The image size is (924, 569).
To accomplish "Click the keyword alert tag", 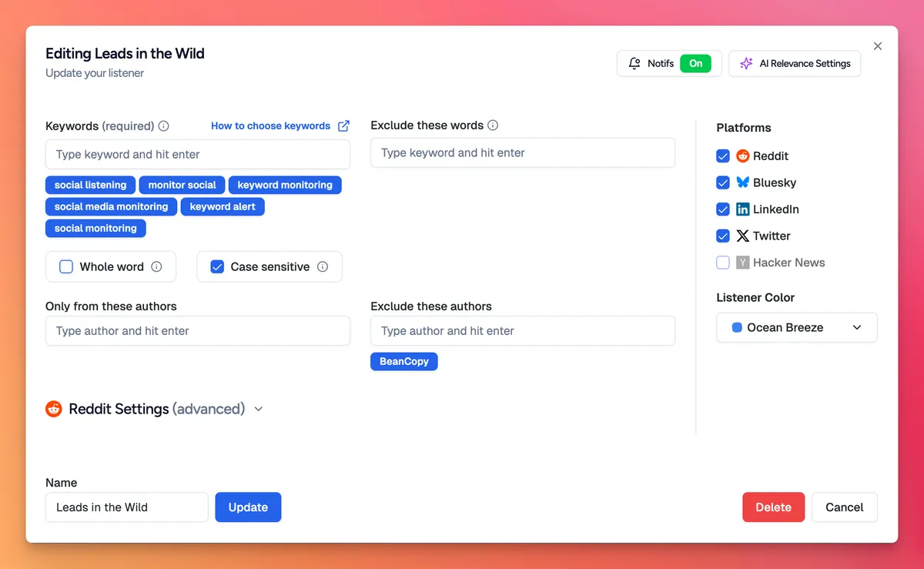I will pos(223,206).
